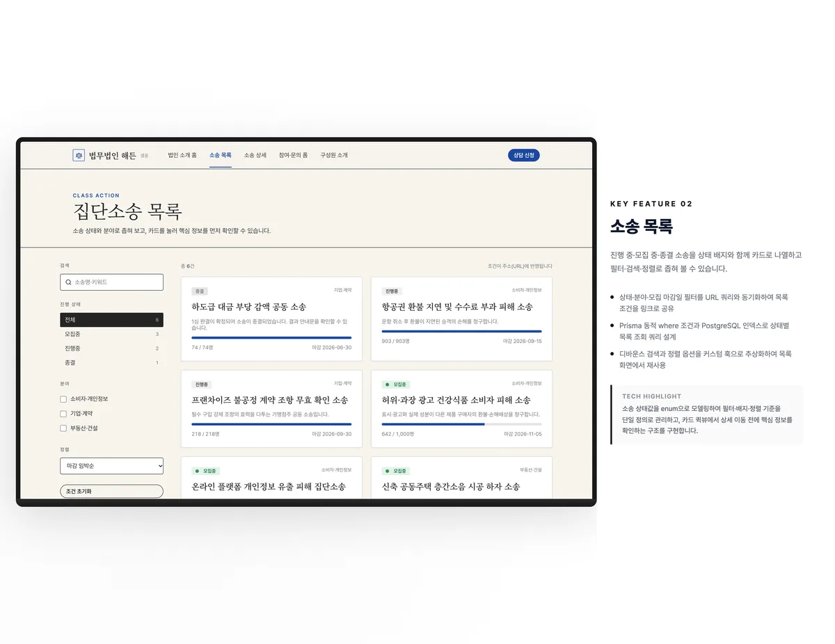The height and width of the screenshot is (644, 835).
Task: Click the 진행중 badge on the 항공권 환불 card
Action: pyautogui.click(x=393, y=291)
